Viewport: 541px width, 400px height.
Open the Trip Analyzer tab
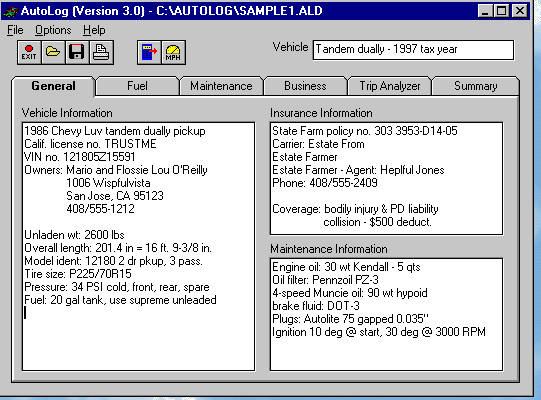coord(390,86)
